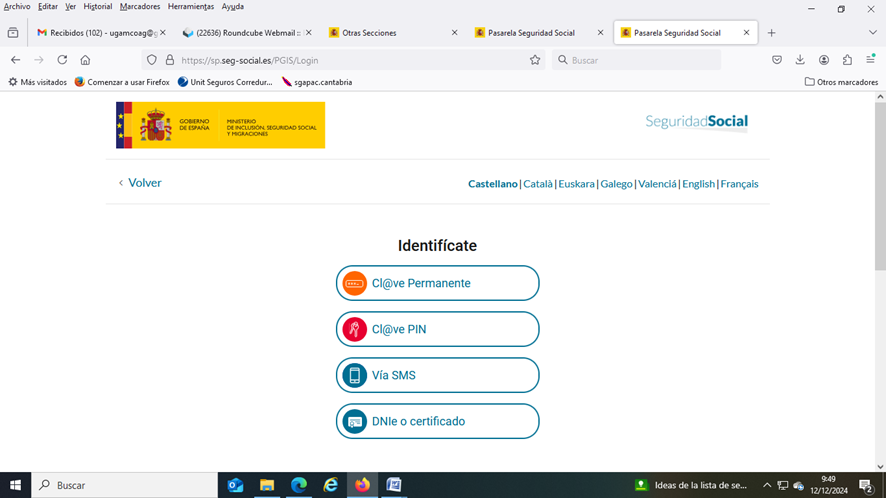Select the Euskara language option
Screen dimensions: 886x498
(576, 184)
